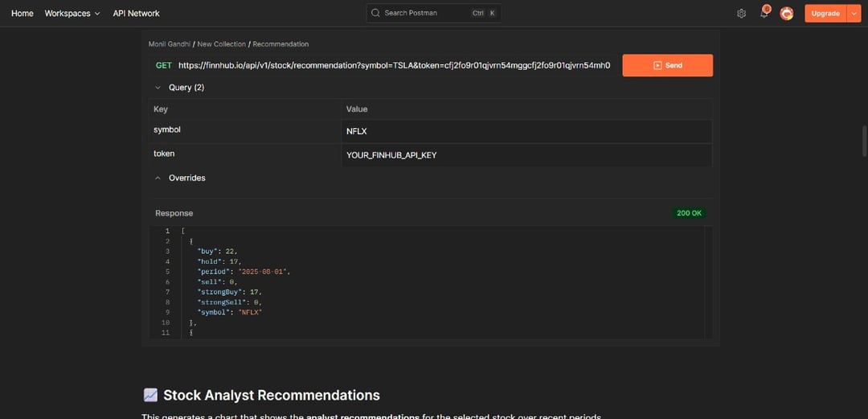
Task: Click the symbol key cell
Action: pyautogui.click(x=244, y=131)
